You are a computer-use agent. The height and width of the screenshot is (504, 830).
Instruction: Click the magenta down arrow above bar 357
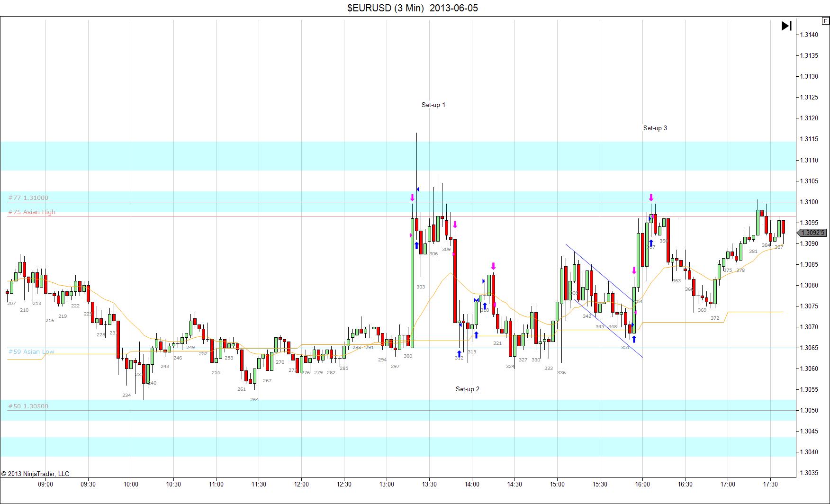pos(651,198)
